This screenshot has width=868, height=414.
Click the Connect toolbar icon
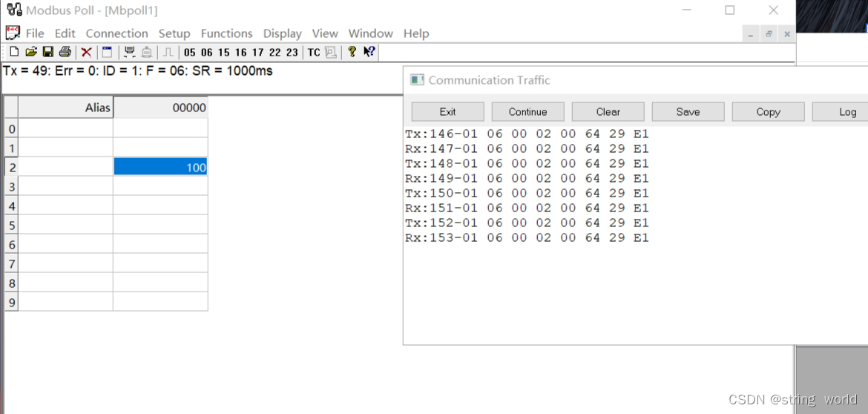[x=130, y=52]
